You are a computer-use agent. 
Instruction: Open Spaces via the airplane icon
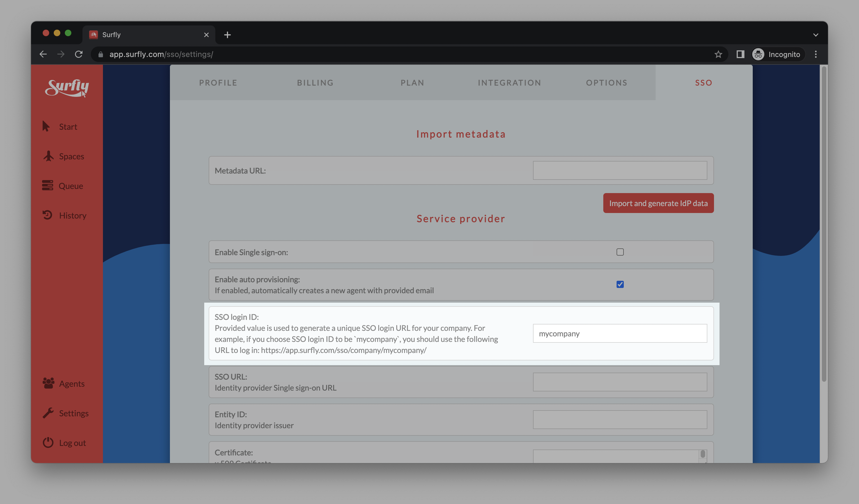[x=48, y=156]
